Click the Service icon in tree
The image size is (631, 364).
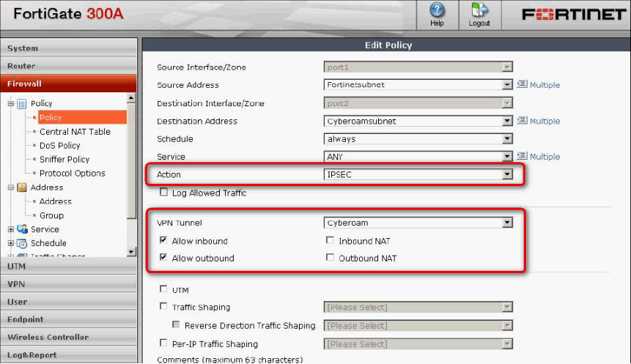pos(22,229)
